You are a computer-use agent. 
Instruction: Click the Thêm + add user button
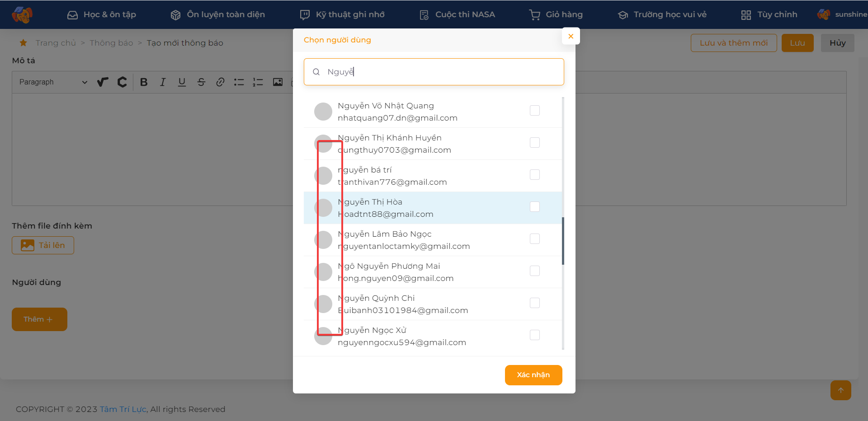coord(39,319)
